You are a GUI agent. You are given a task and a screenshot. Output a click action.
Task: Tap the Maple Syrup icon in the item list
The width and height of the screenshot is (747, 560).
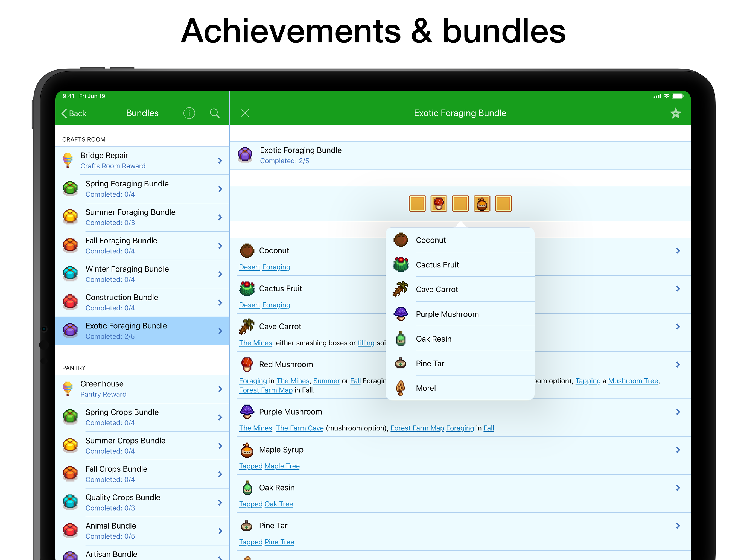pyautogui.click(x=247, y=450)
